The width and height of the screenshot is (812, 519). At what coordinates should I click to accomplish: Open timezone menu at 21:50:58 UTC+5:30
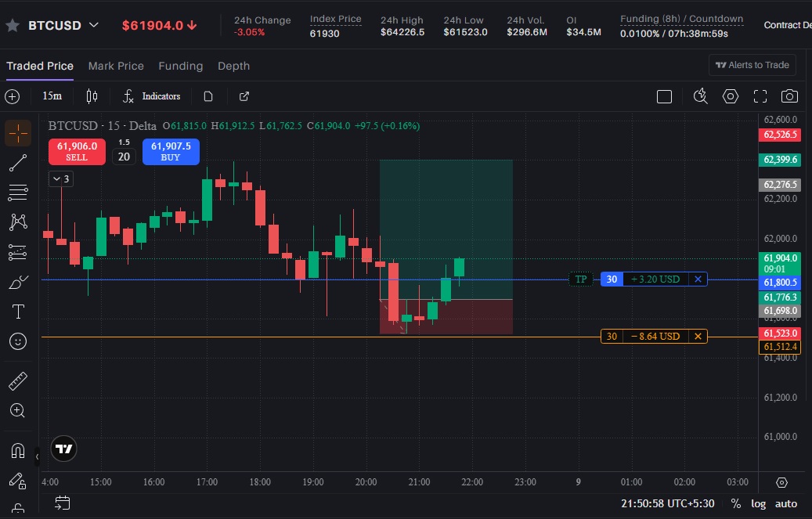[667, 503]
